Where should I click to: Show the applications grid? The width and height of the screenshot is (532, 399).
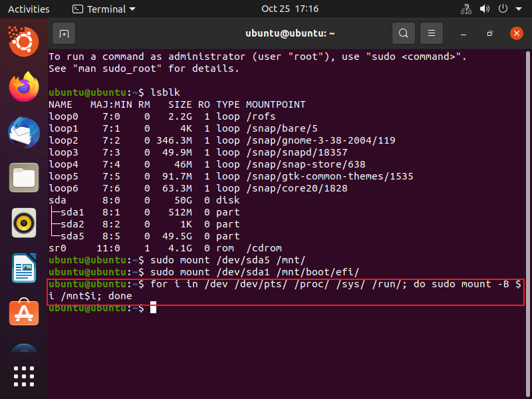point(24,376)
